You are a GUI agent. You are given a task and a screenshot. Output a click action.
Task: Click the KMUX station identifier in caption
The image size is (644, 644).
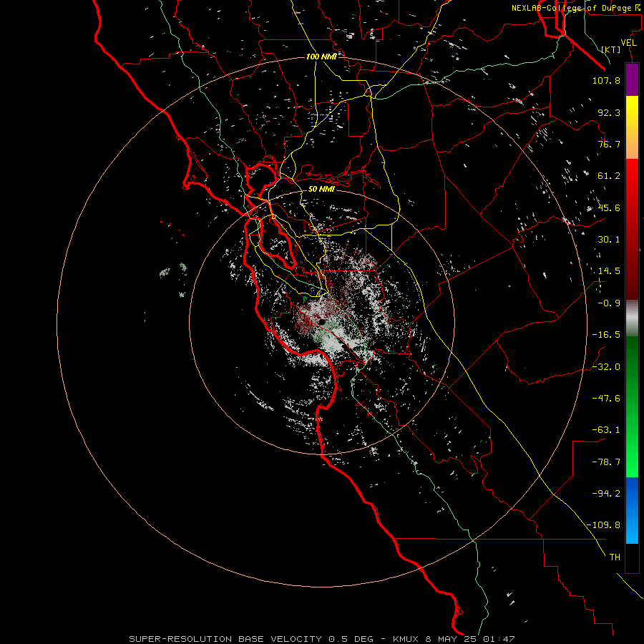(406, 639)
